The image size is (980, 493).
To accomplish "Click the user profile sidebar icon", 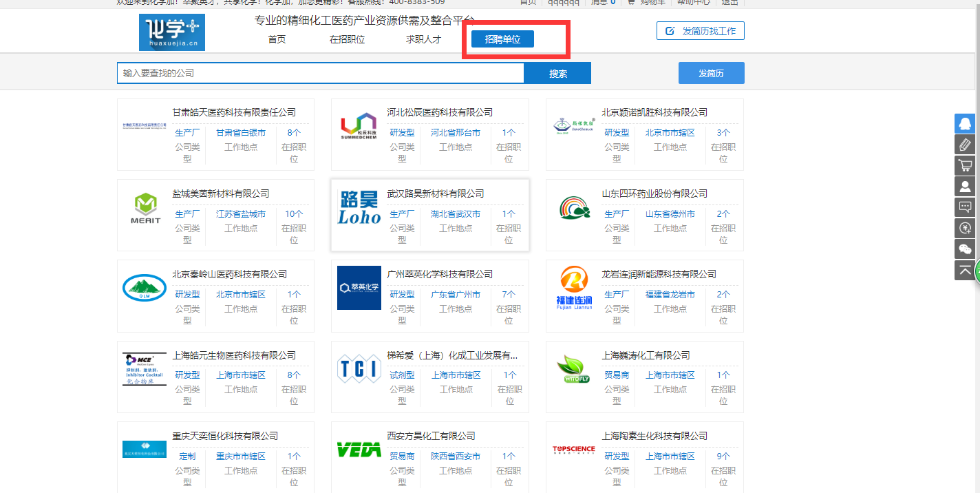I will pos(965,187).
